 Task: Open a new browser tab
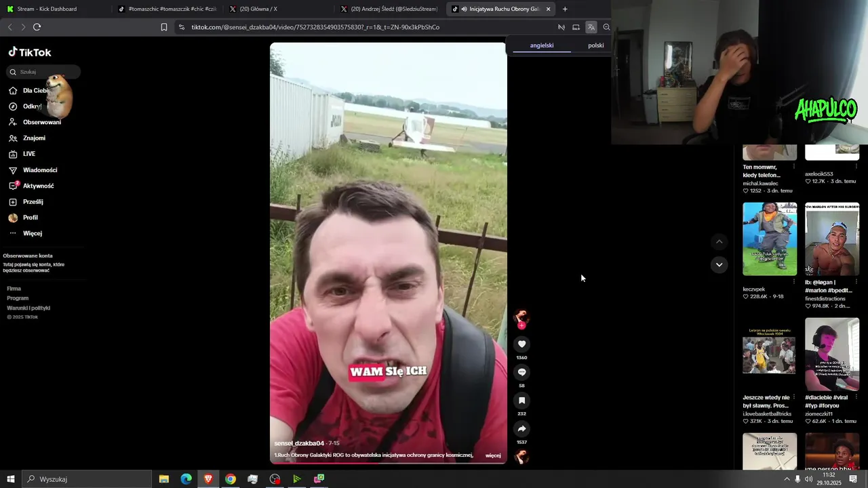(565, 9)
